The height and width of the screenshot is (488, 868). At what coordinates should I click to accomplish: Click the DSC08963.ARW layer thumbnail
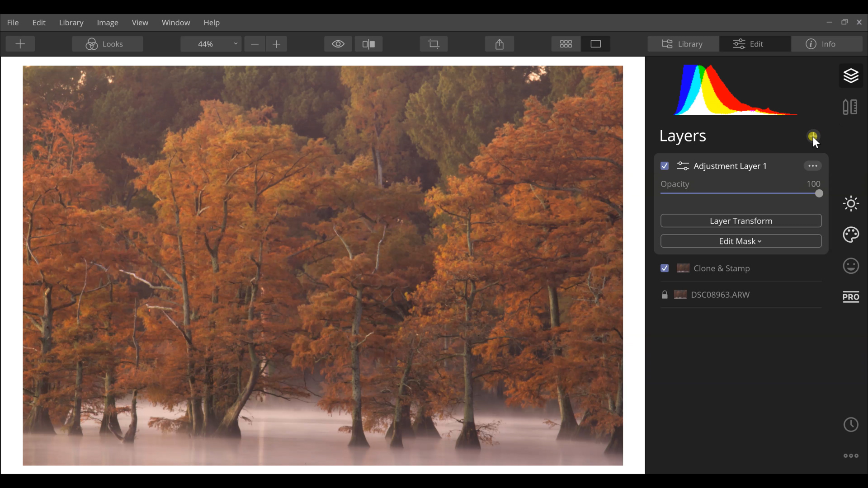tap(680, 295)
